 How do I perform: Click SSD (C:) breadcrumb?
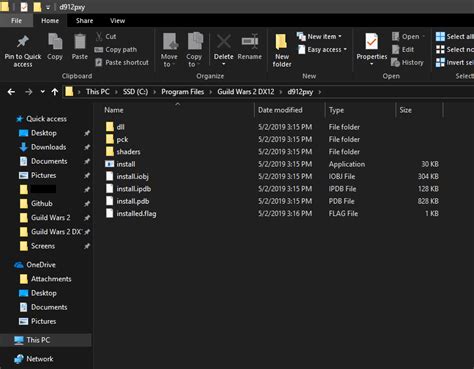[135, 92]
